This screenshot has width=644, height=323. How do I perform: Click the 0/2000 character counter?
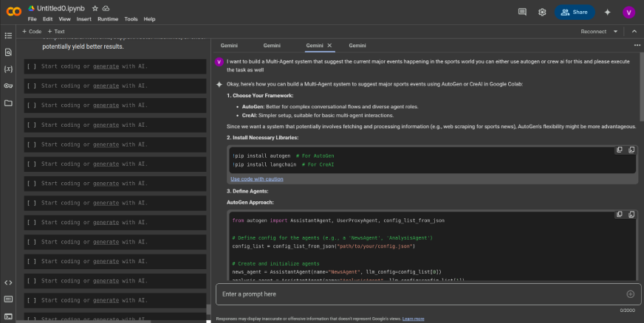click(x=627, y=310)
